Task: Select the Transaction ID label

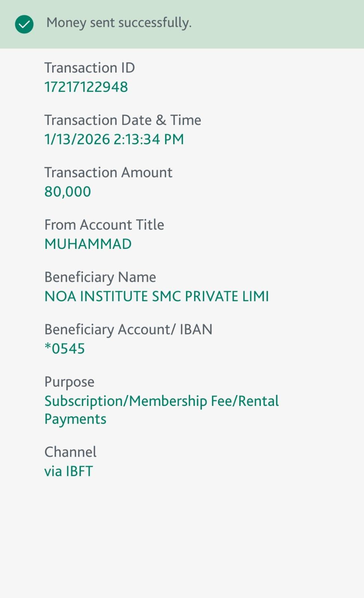Action: pyautogui.click(x=90, y=68)
